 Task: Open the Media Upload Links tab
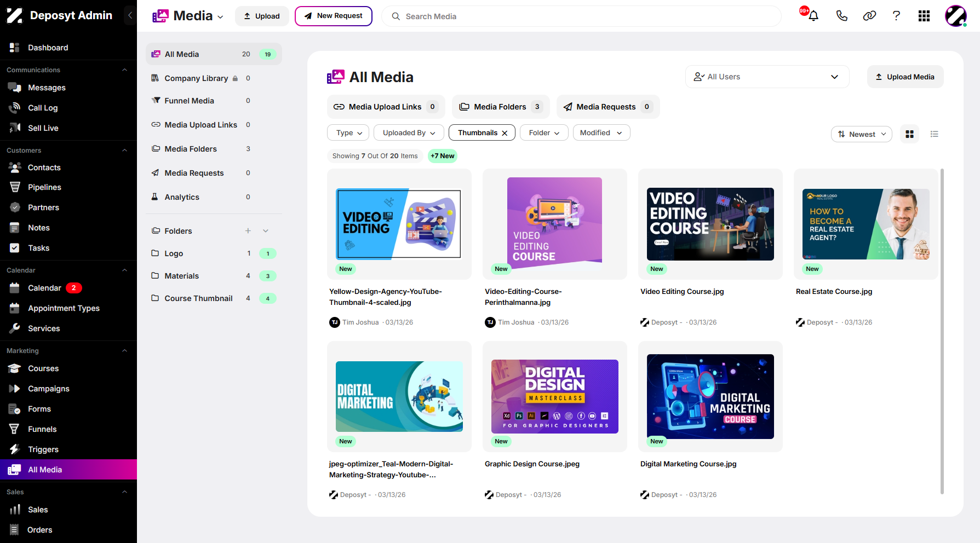386,107
